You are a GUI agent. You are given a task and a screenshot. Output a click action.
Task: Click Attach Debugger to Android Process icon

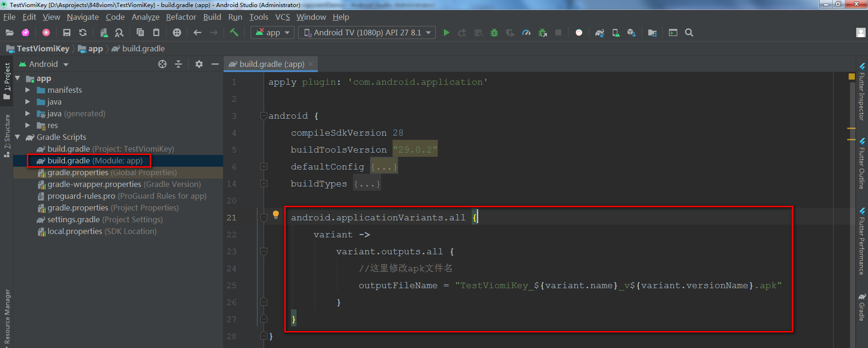click(x=542, y=32)
